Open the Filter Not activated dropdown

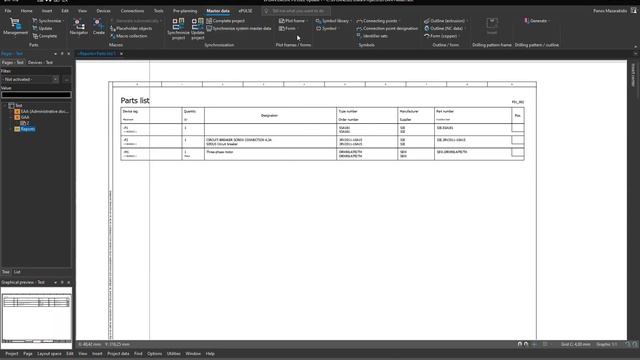[30, 79]
